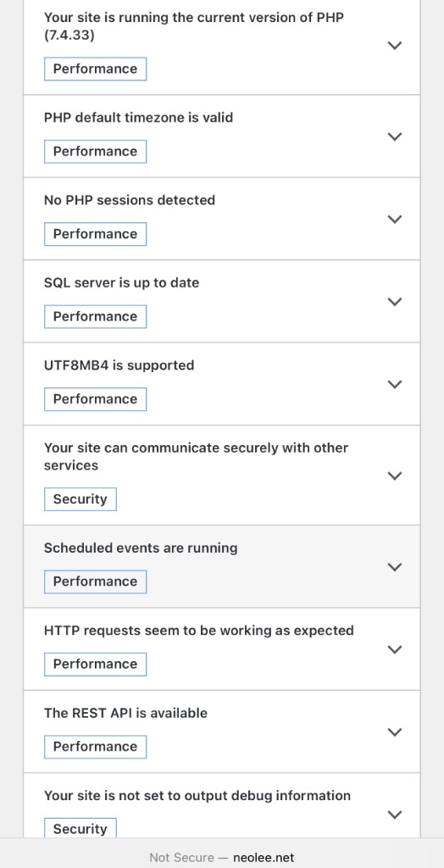Tap the neolee.net address bar

tap(222, 858)
